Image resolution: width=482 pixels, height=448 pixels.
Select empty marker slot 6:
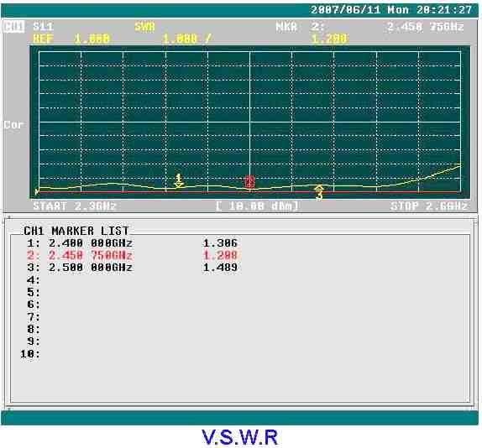(34, 305)
